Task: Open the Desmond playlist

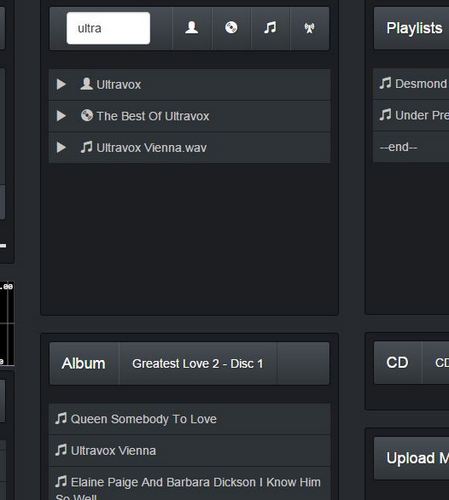Action: 421,84
